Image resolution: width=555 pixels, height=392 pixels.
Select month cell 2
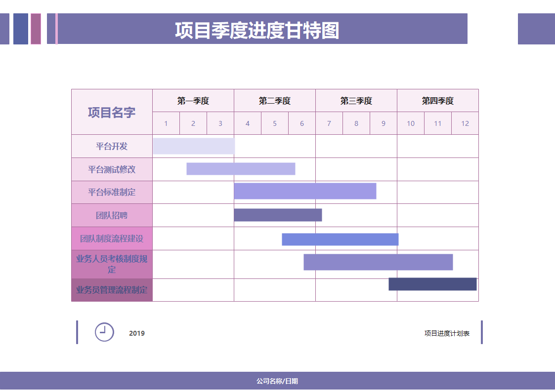[x=193, y=123]
